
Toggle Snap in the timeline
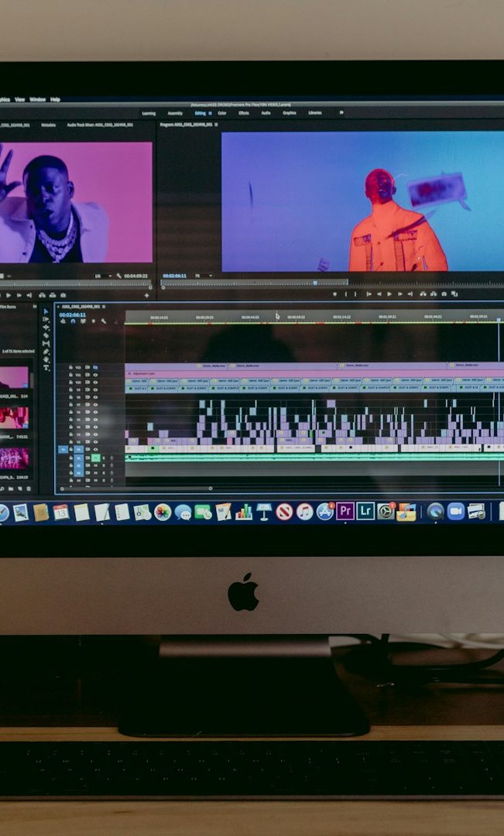coord(73,321)
